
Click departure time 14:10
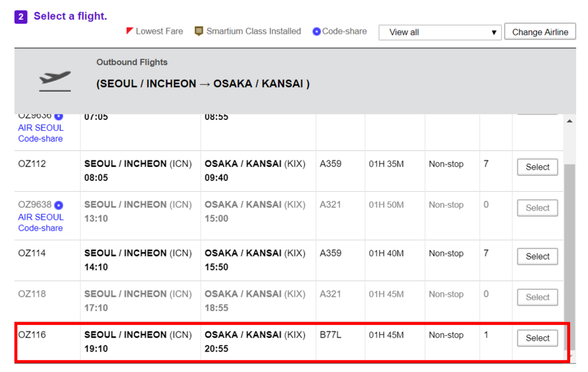96,267
